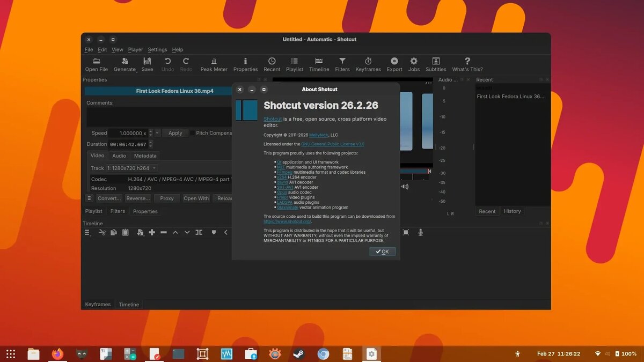The height and width of the screenshot is (362, 644).
Task: Click the timeline Append plus icon
Action: pos(152,232)
